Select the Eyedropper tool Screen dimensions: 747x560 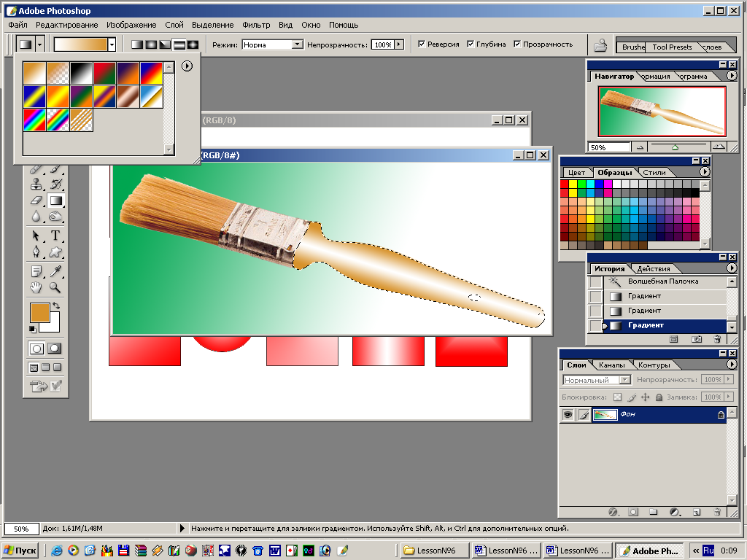55,271
